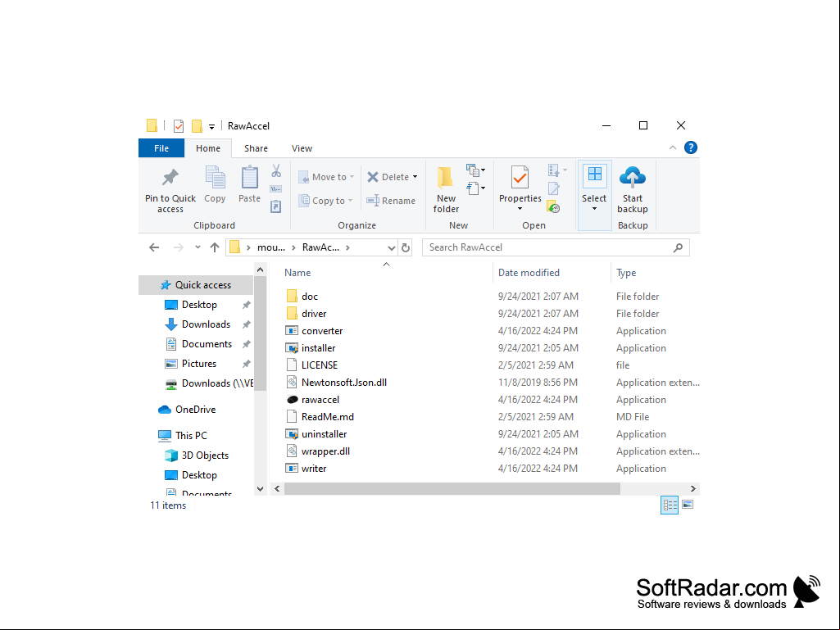Click the RawAc... breadcrumb segment

click(x=320, y=247)
